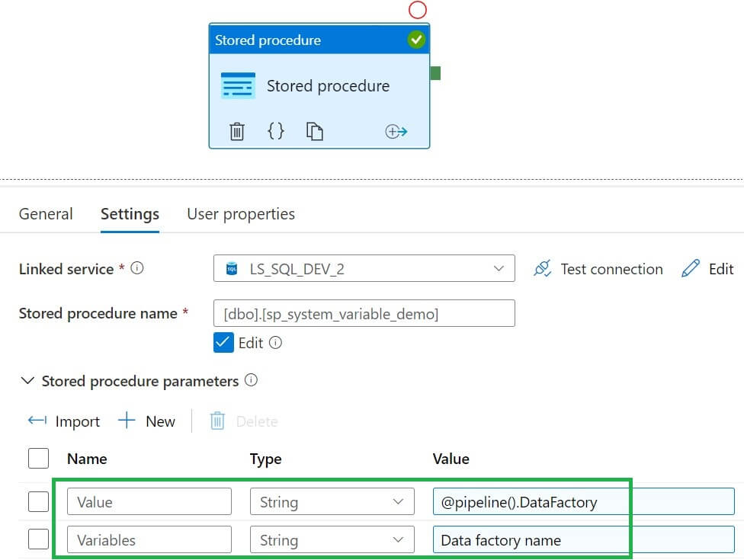
Task: View activity JSON code with braces icon
Action: pos(276,131)
